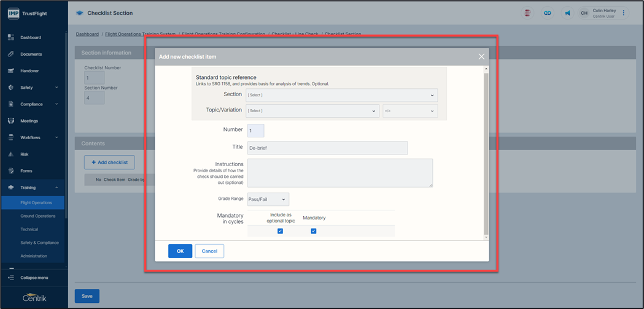This screenshot has height=309, width=644.
Task: Untick the Mandatory checkbox
Action: 313,231
